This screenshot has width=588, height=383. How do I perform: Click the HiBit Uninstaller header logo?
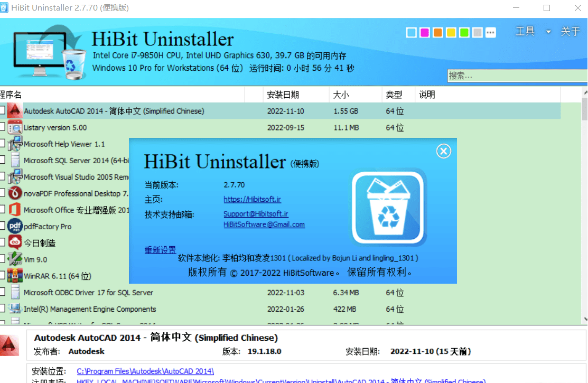click(49, 52)
